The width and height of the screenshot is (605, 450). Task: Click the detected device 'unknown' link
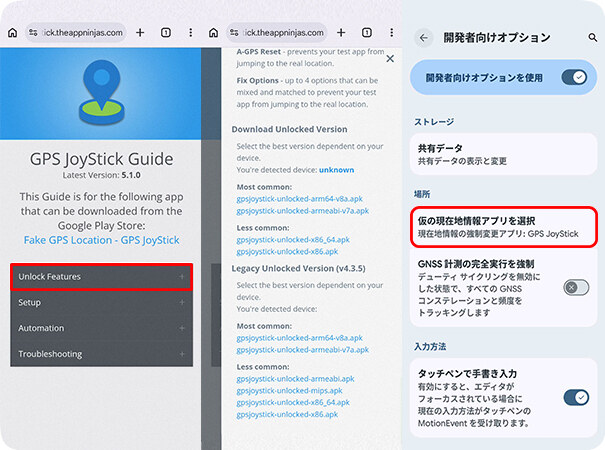[x=336, y=170]
